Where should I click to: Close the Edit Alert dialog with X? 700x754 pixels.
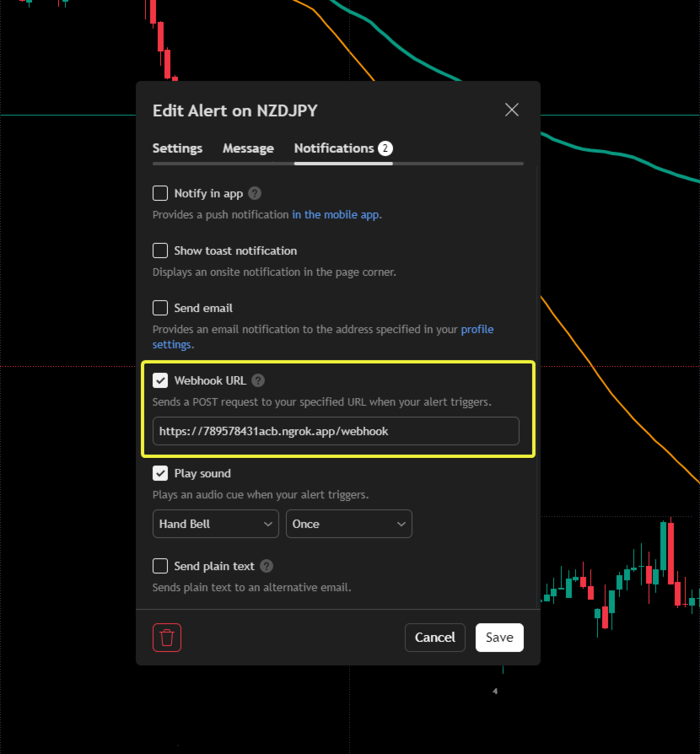512,110
